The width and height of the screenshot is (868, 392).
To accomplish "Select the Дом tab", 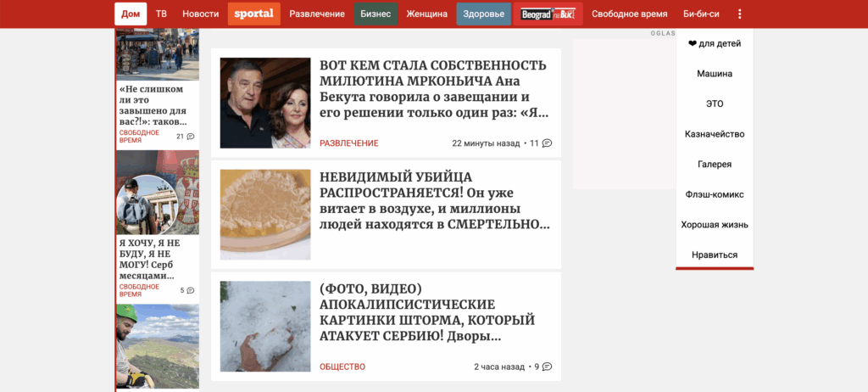I will pyautogui.click(x=131, y=14).
